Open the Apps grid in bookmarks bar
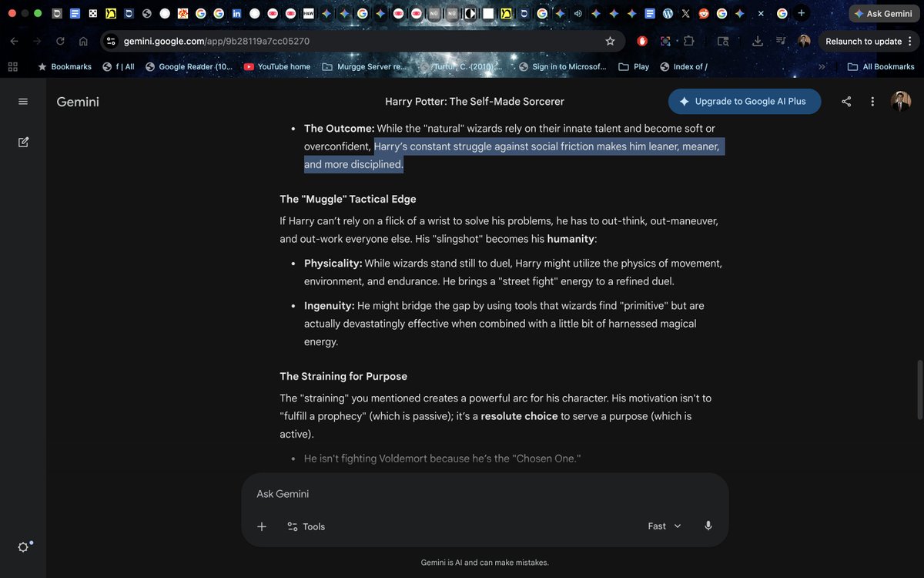This screenshot has height=578, width=924. tap(12, 67)
